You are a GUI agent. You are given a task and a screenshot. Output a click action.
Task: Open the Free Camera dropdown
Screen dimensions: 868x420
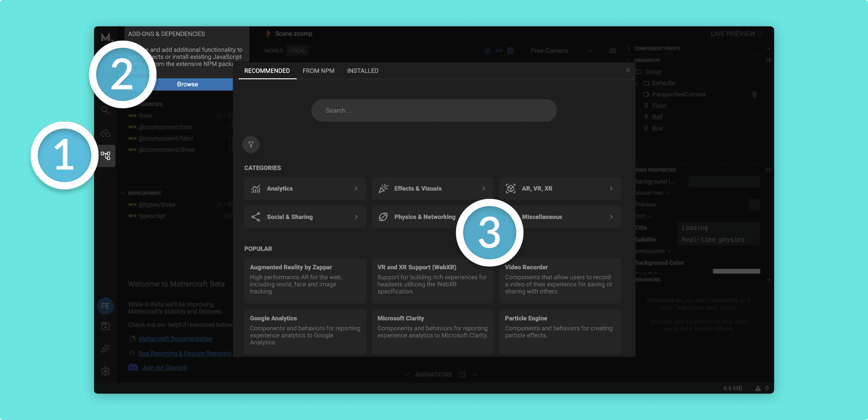click(x=561, y=51)
